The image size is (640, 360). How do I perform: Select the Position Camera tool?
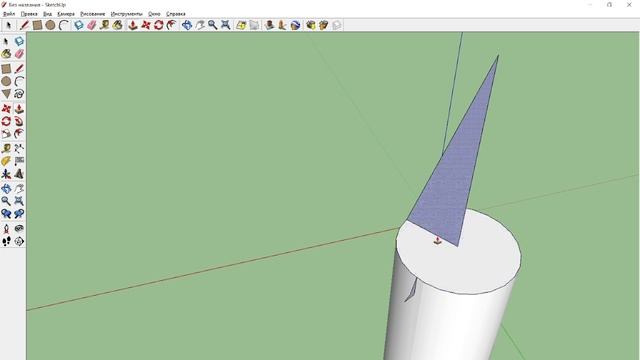click(6, 229)
